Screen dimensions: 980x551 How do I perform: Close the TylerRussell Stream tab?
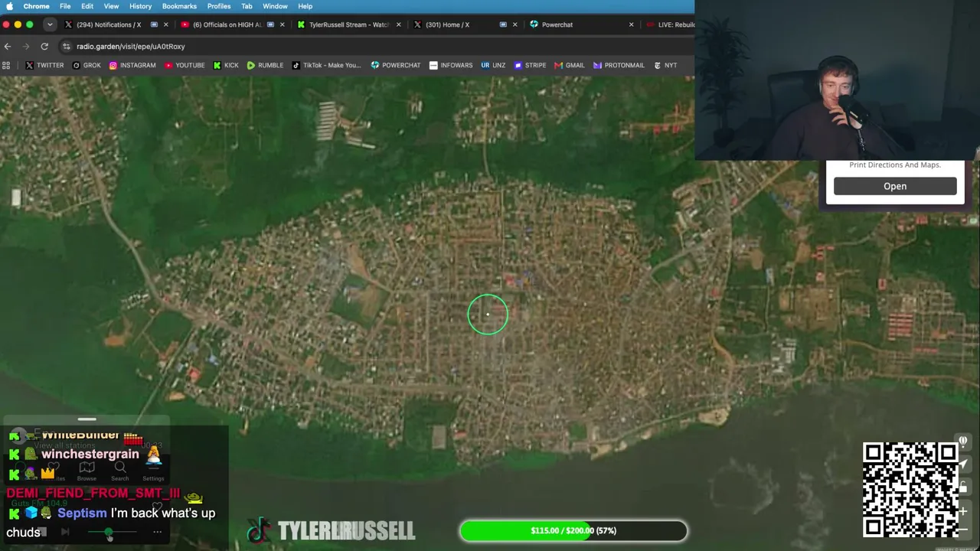pos(398,24)
